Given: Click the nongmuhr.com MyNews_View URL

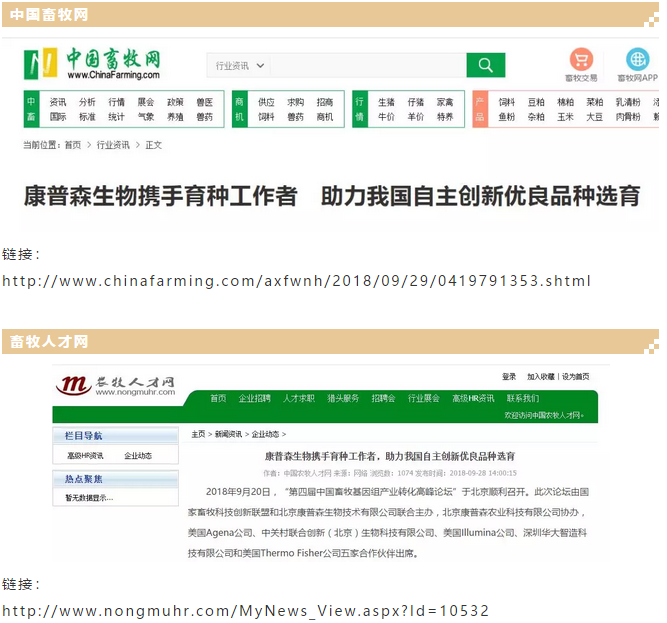Looking at the screenshot, I should pyautogui.click(x=245, y=611).
